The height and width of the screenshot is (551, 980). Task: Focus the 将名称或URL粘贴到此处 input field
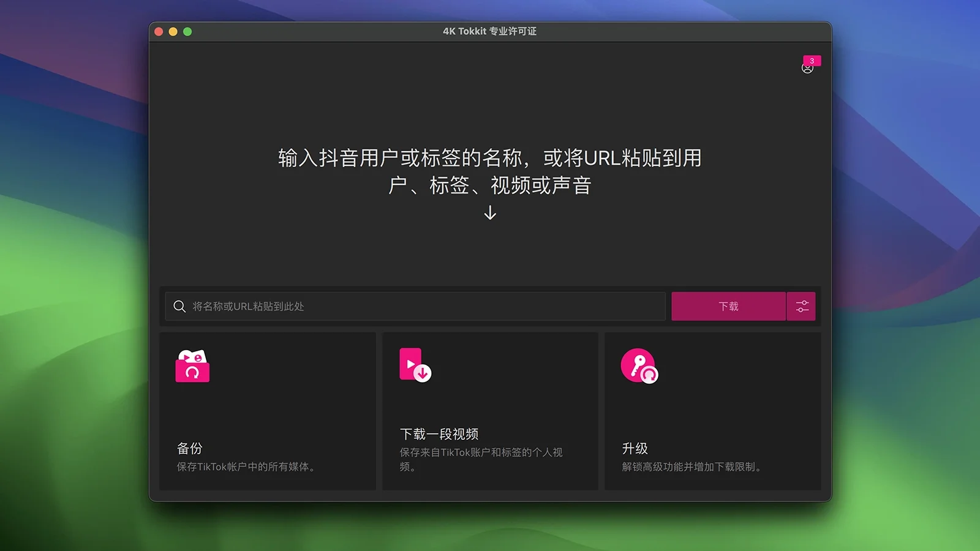click(x=415, y=306)
